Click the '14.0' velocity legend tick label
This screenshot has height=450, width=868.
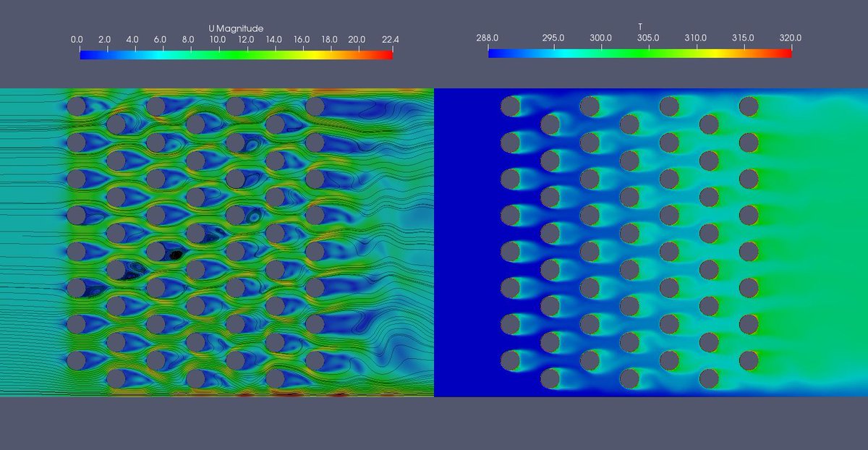coord(273,40)
